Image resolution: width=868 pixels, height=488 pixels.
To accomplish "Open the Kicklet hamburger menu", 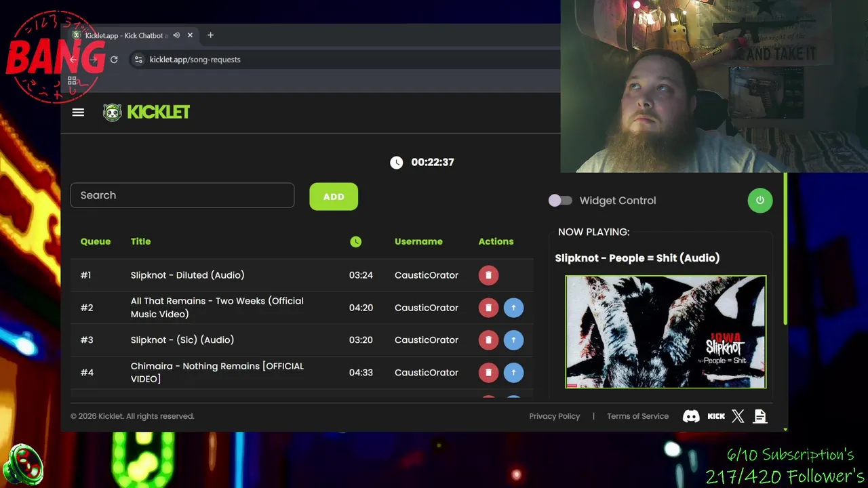I will click(x=78, y=113).
